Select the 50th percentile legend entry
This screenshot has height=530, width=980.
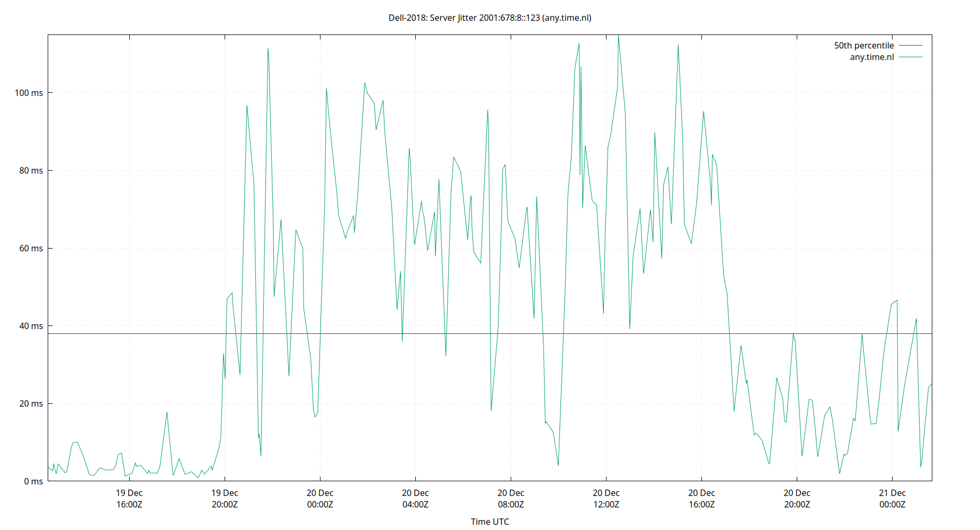point(863,45)
